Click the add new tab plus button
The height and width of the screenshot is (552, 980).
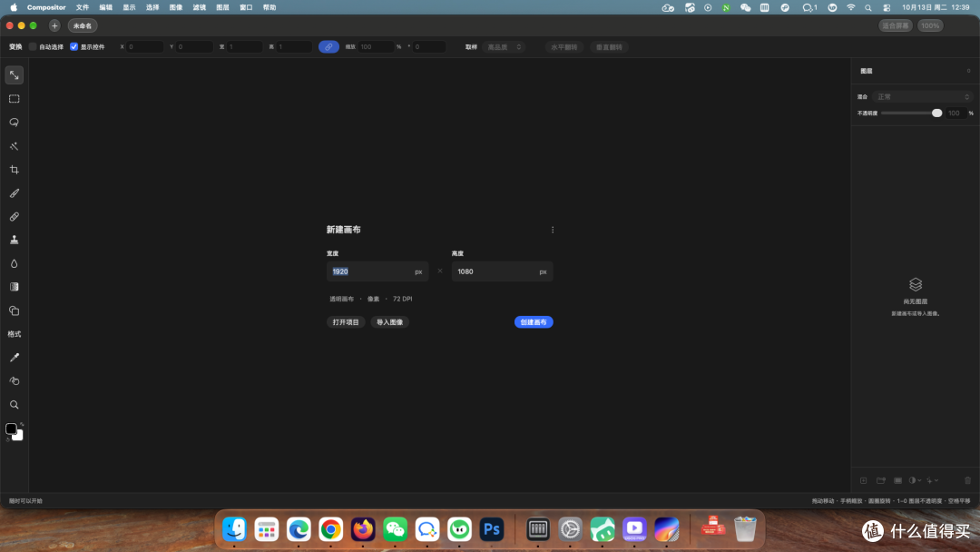coord(54,25)
